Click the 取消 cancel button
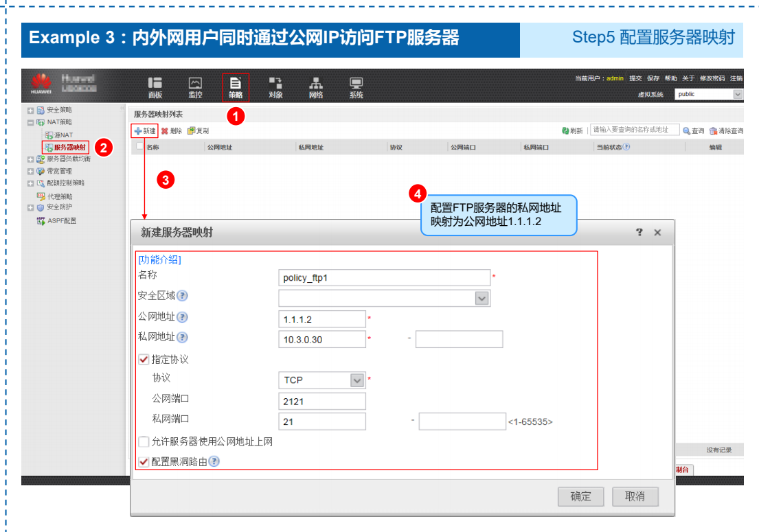759x532 pixels. [x=635, y=496]
